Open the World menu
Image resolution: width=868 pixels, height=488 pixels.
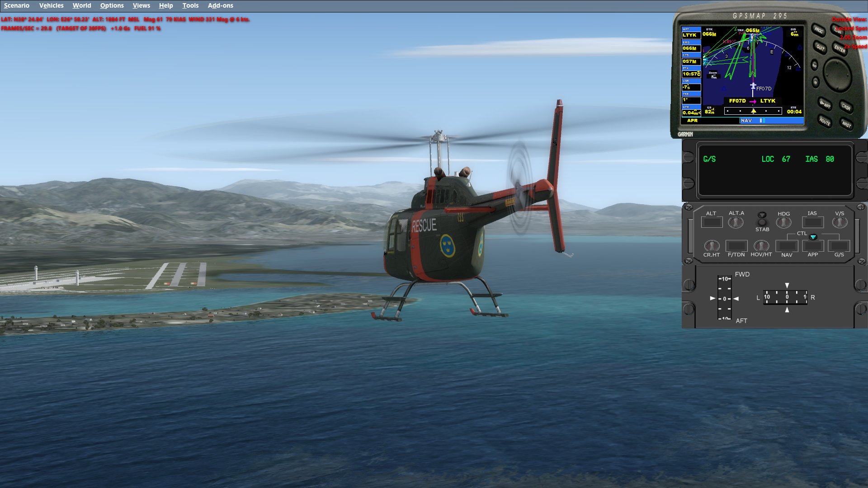82,5
